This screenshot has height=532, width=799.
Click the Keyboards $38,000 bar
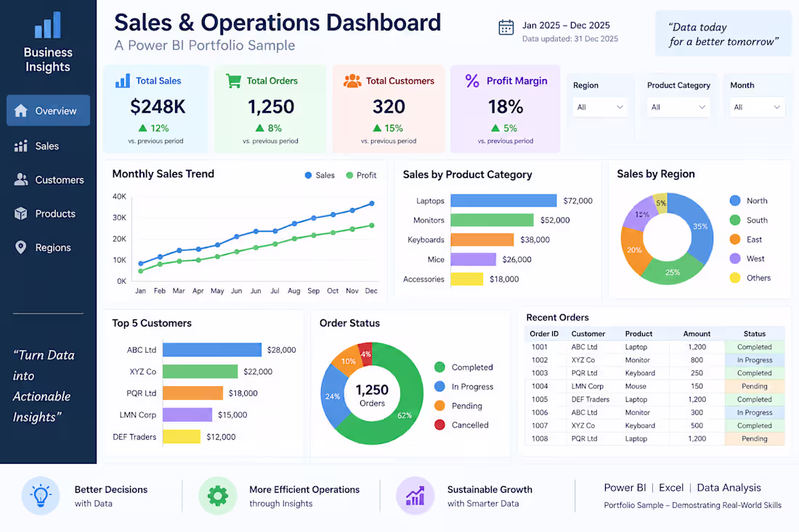(482, 240)
